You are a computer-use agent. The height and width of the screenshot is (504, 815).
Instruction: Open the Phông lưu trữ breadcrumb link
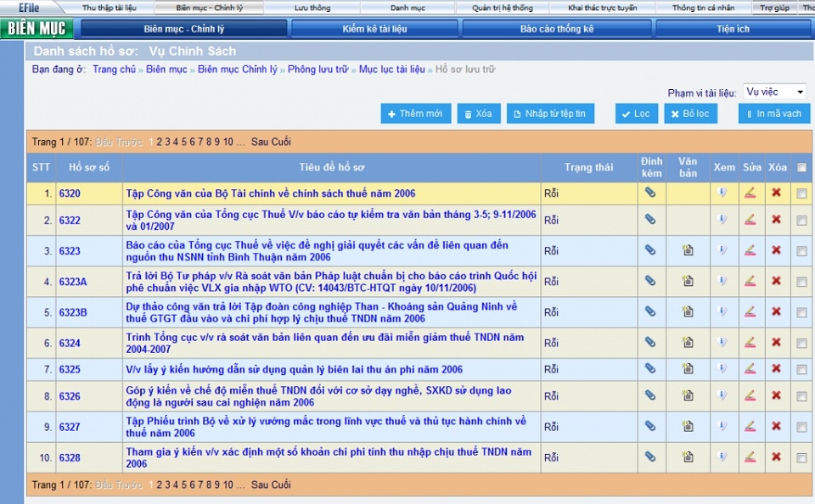pyautogui.click(x=318, y=70)
